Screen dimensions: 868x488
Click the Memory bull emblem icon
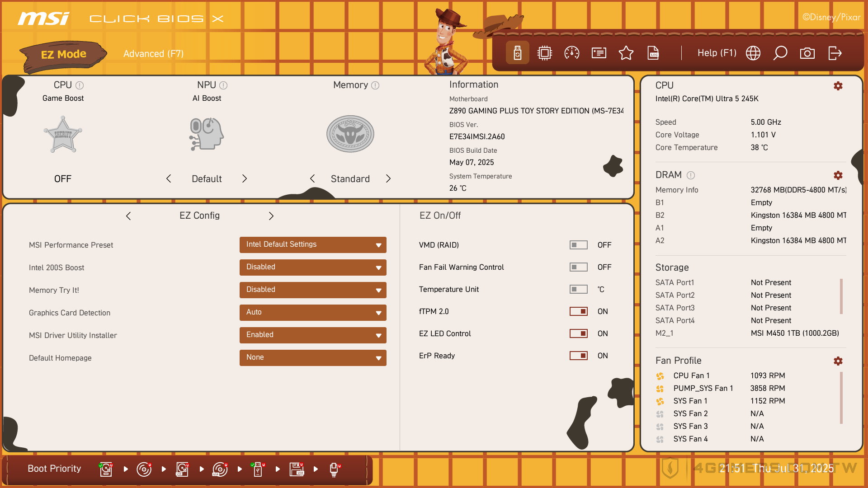(x=350, y=134)
